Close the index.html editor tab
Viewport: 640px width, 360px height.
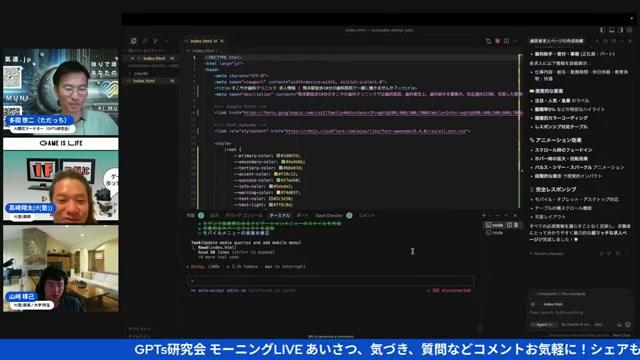coord(222,41)
